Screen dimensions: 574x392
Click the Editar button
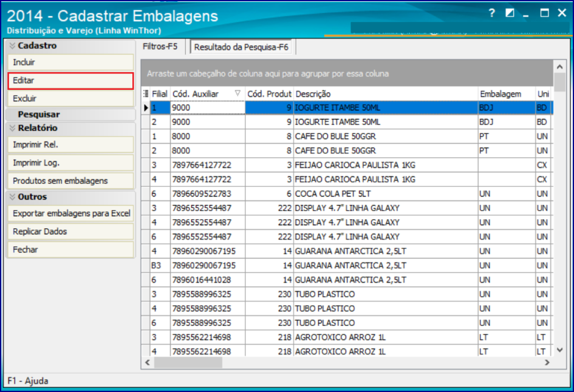[x=70, y=81]
